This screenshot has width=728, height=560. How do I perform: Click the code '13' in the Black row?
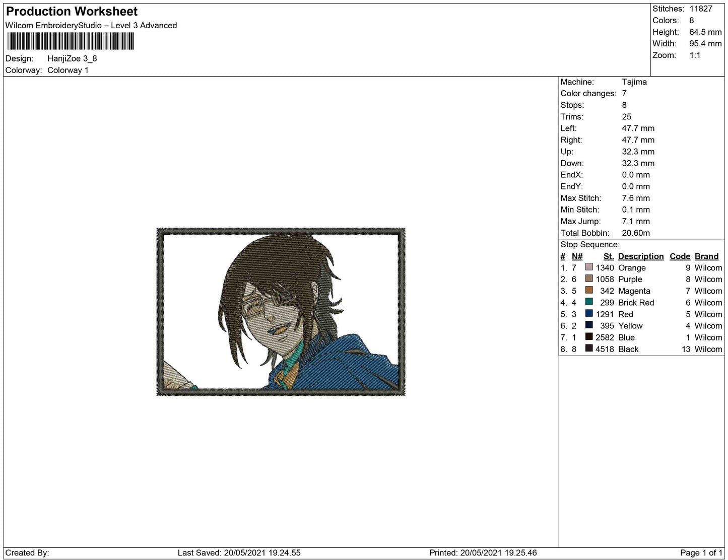pyautogui.click(x=686, y=349)
